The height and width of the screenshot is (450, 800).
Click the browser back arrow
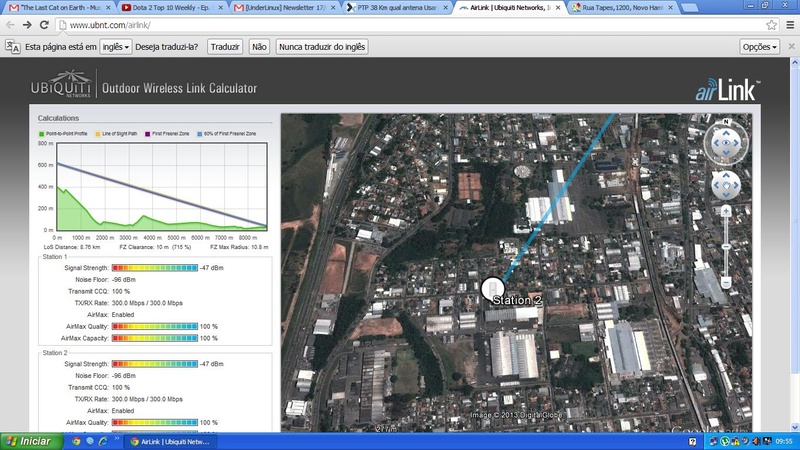[x=10, y=24]
